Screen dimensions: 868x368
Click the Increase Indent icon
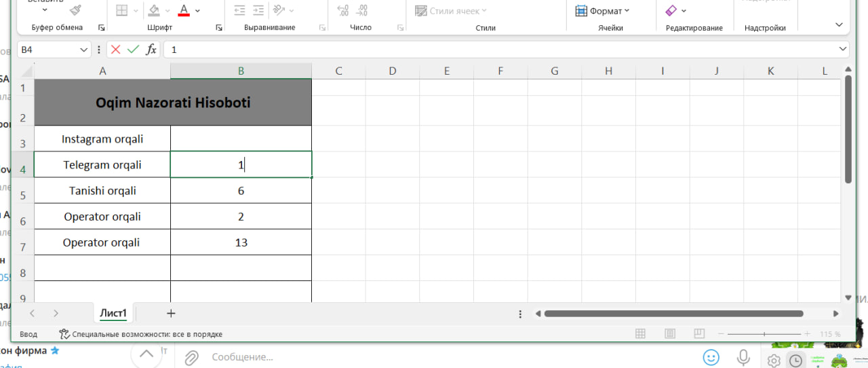(x=258, y=10)
